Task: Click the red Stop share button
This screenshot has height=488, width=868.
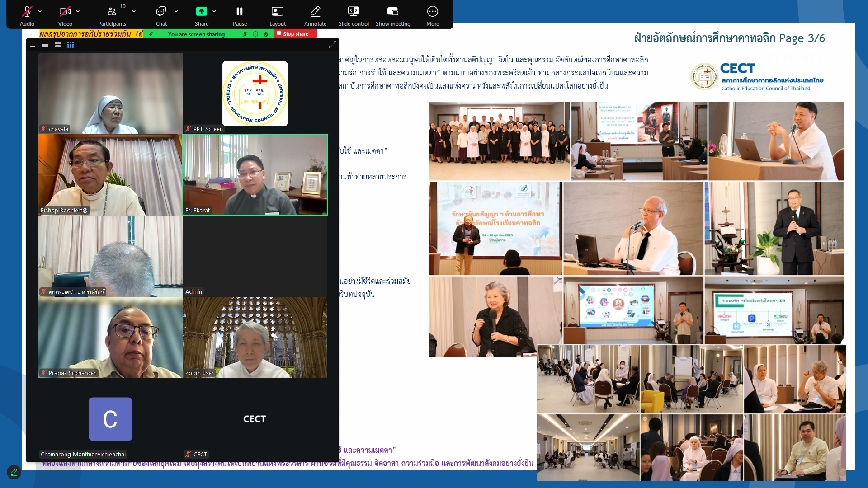Action: pyautogui.click(x=295, y=34)
